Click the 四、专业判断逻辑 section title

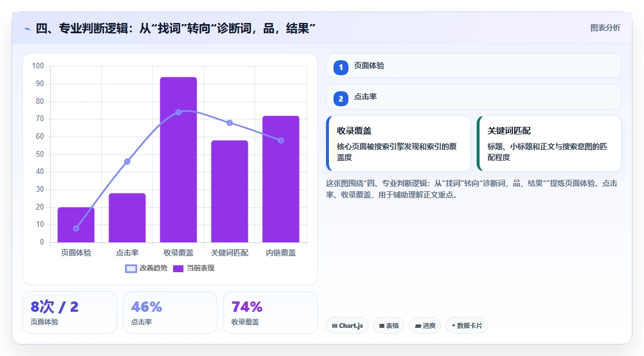[175, 28]
